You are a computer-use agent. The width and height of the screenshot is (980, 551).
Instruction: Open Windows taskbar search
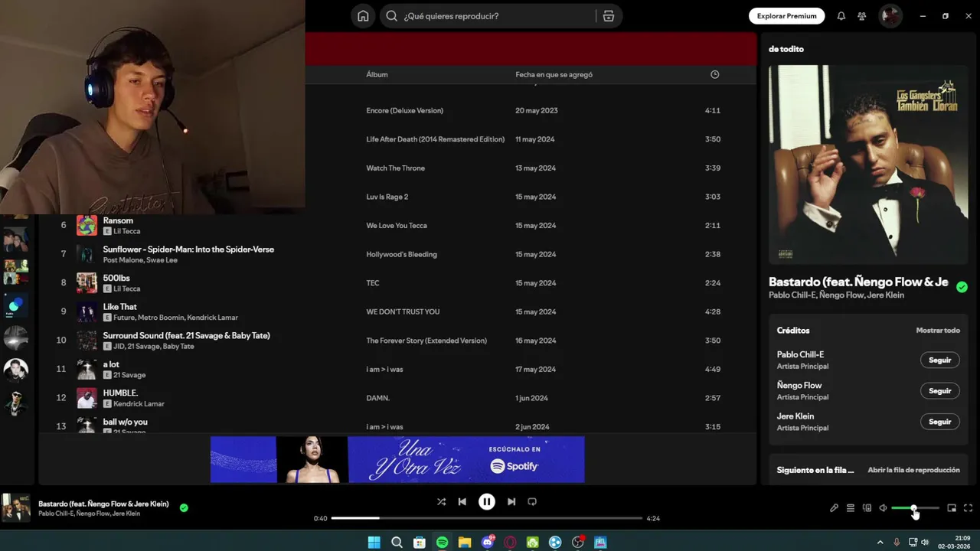[x=397, y=542]
